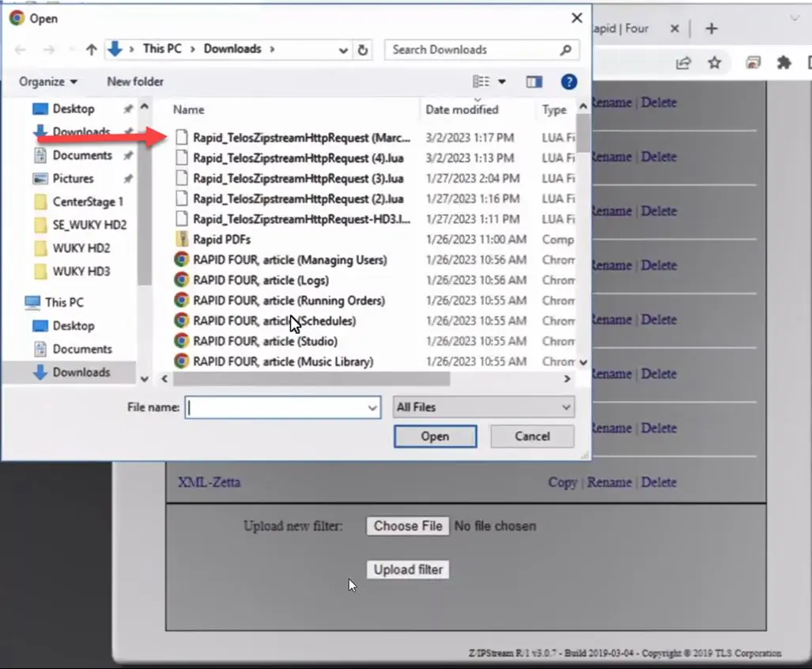Click the Downloads breadcrumb segment
Screen dimensions: 812x669
[x=232, y=49]
